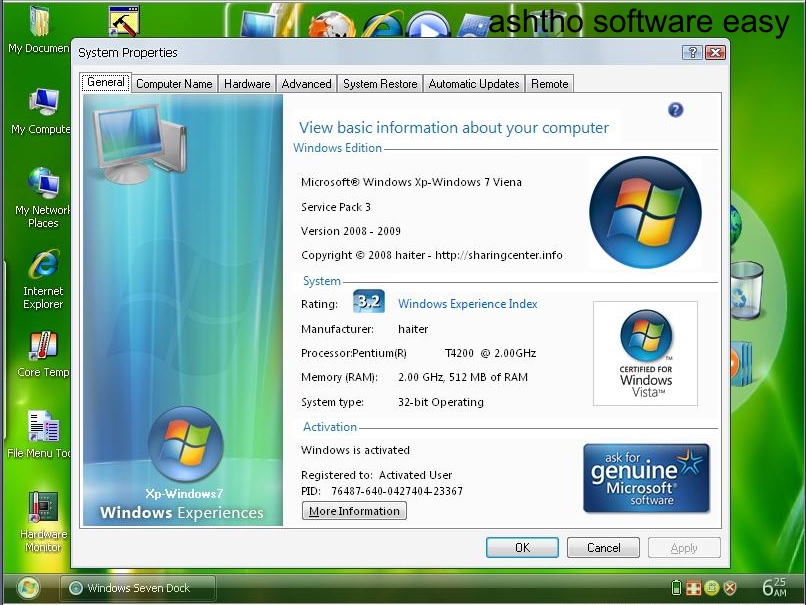
Task: Open the Advanced tab
Action: (x=306, y=84)
